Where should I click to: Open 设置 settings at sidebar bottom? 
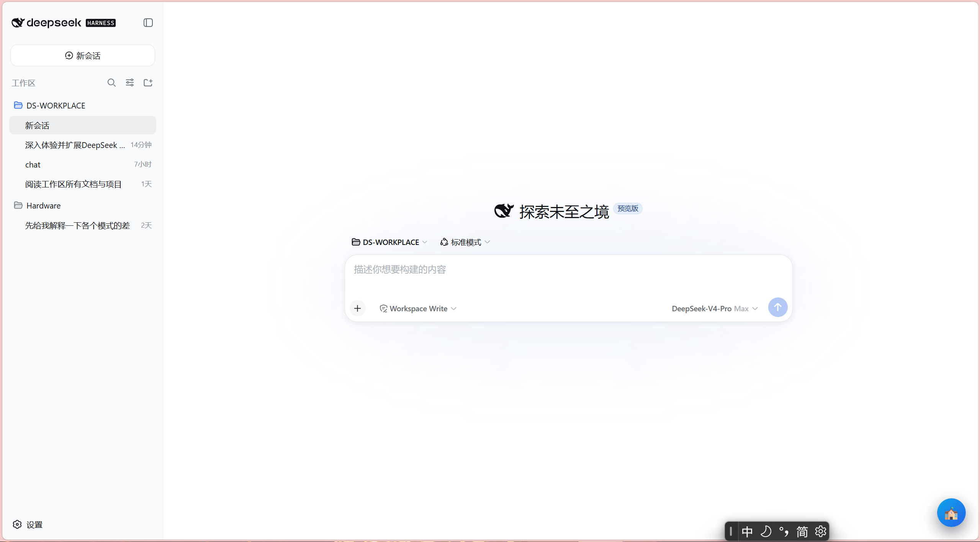(28, 524)
